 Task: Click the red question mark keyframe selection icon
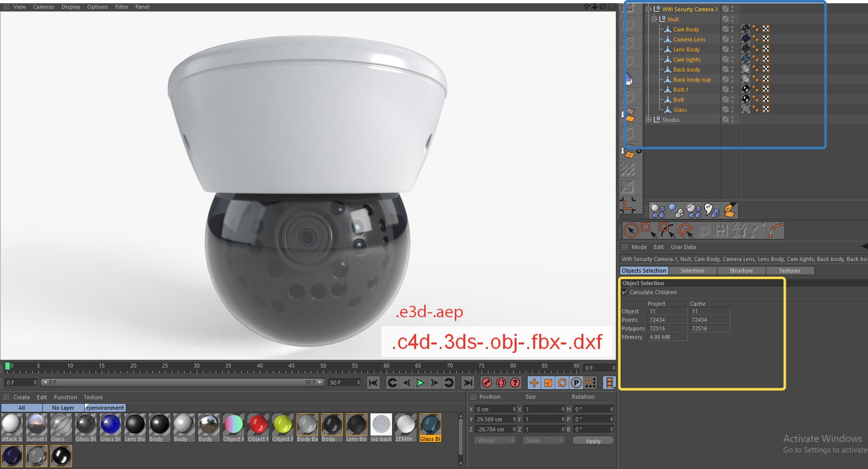tap(515, 383)
